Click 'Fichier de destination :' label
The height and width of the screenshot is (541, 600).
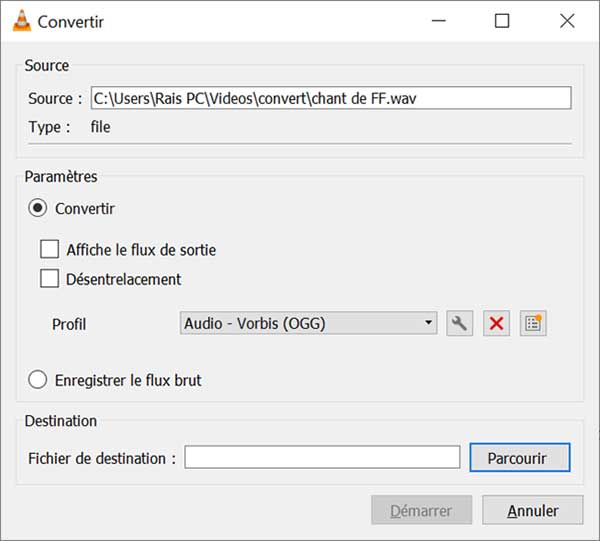(x=102, y=458)
